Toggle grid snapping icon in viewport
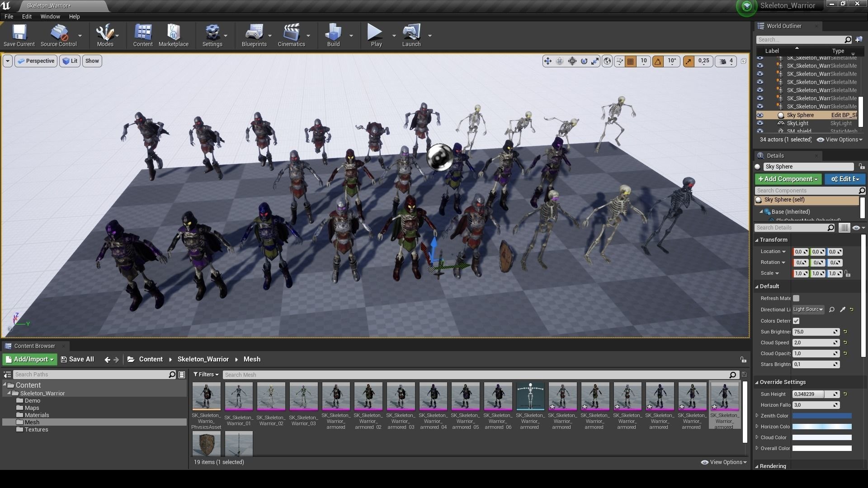Image resolution: width=868 pixels, height=488 pixels. 630,61
